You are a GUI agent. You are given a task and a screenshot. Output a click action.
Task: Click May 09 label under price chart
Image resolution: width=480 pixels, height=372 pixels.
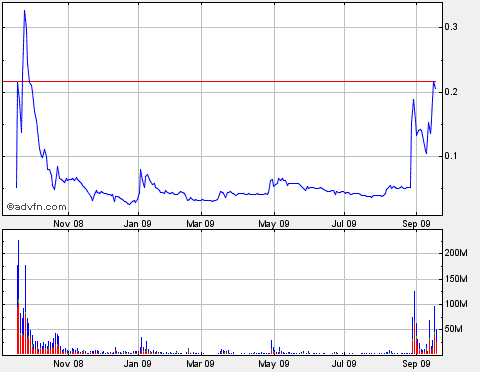(274, 223)
